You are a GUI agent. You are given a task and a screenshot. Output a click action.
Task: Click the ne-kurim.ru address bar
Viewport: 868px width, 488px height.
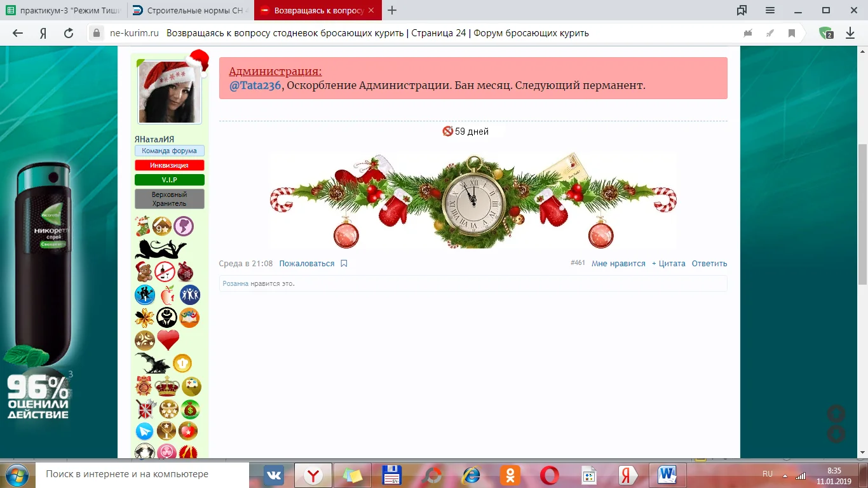click(x=445, y=33)
